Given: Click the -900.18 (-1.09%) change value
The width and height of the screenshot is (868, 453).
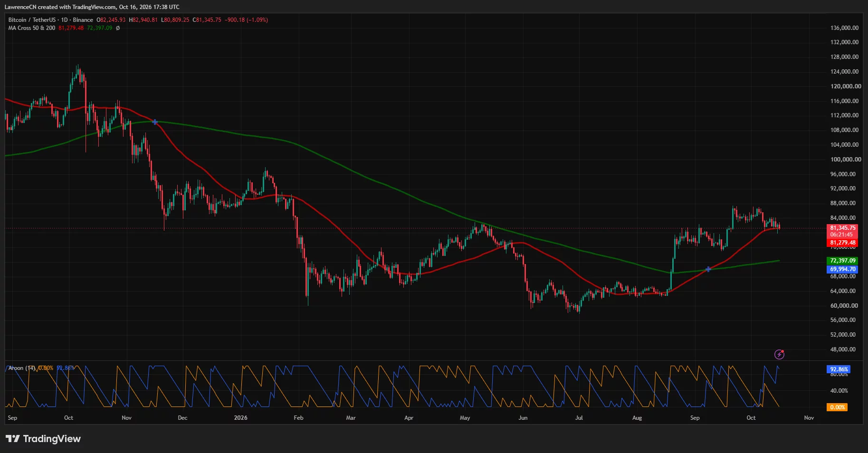Looking at the screenshot, I should 246,20.
